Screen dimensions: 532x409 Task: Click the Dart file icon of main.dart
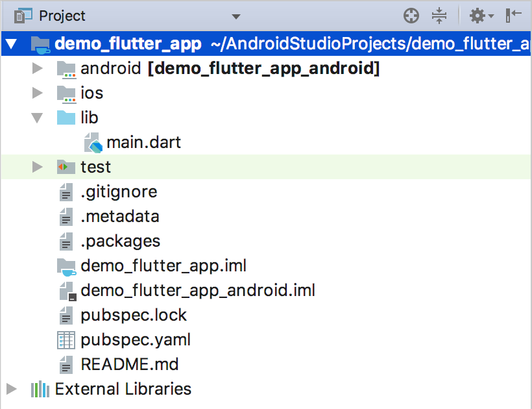click(93, 143)
